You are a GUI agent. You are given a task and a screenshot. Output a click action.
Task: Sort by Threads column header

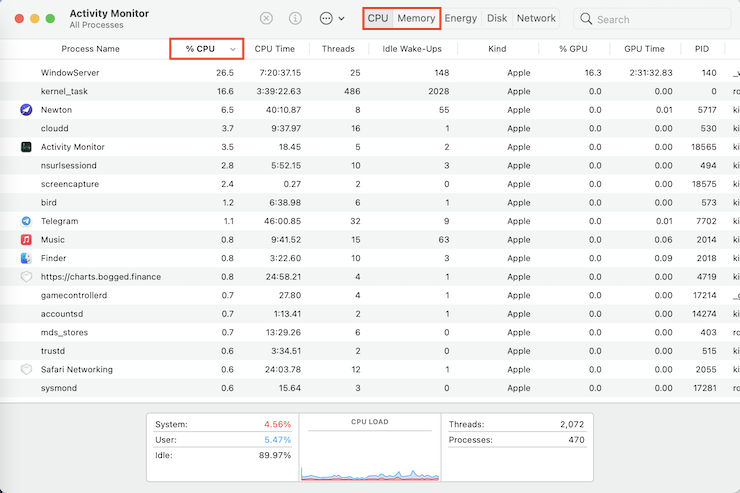[x=338, y=49]
